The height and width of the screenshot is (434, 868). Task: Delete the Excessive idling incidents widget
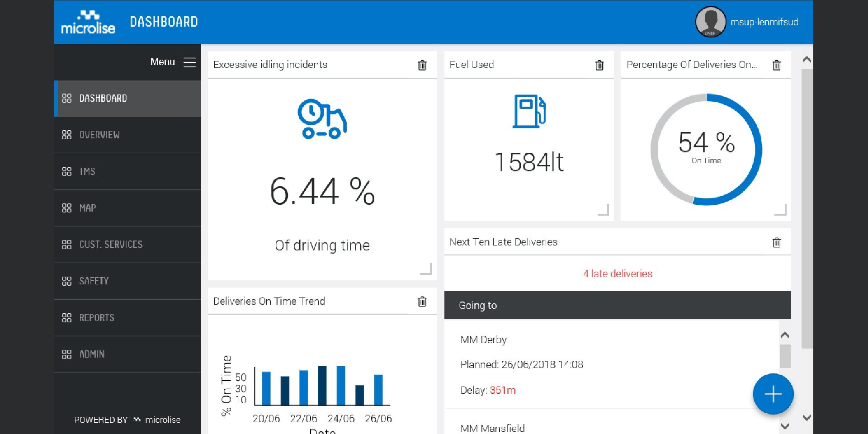coord(422,66)
